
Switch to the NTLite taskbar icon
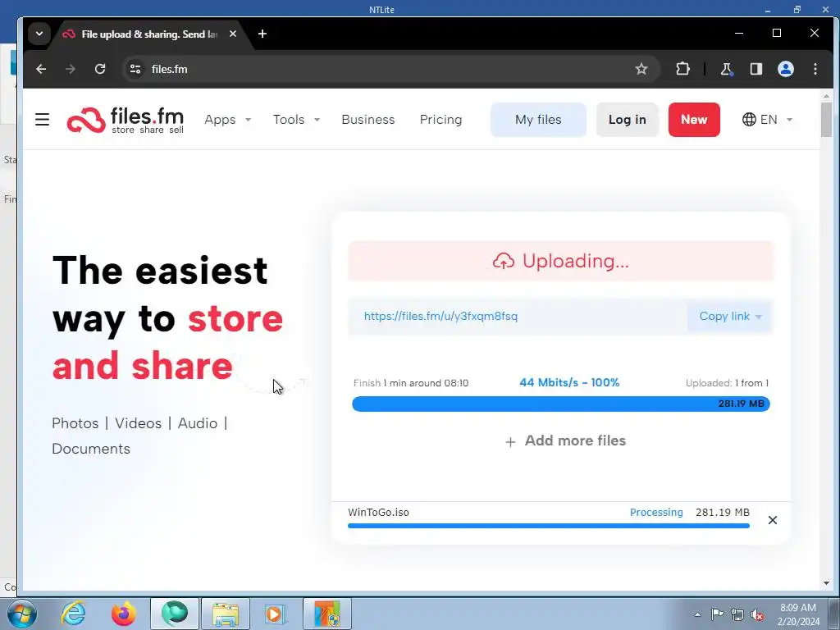point(327,614)
